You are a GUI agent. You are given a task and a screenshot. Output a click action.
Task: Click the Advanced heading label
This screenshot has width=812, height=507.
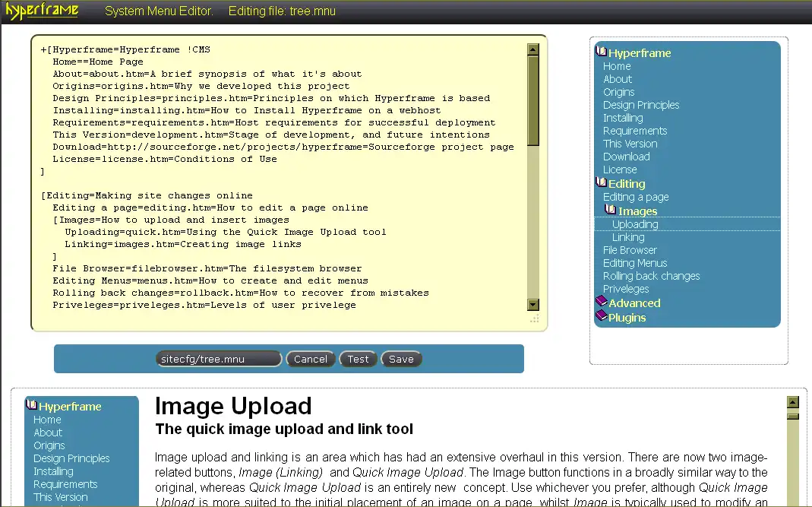click(x=634, y=303)
